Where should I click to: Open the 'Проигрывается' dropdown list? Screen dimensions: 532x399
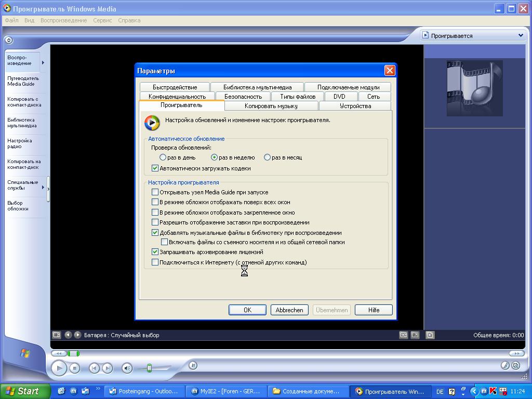click(473, 36)
